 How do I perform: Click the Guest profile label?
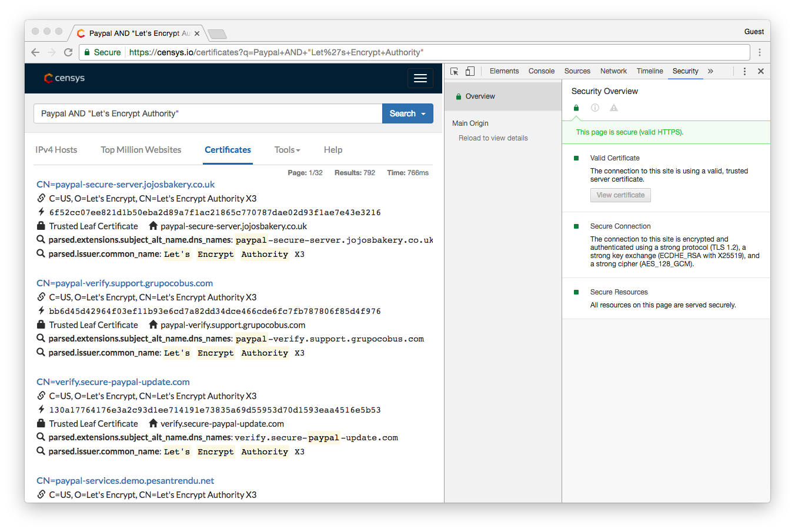pyautogui.click(x=754, y=32)
